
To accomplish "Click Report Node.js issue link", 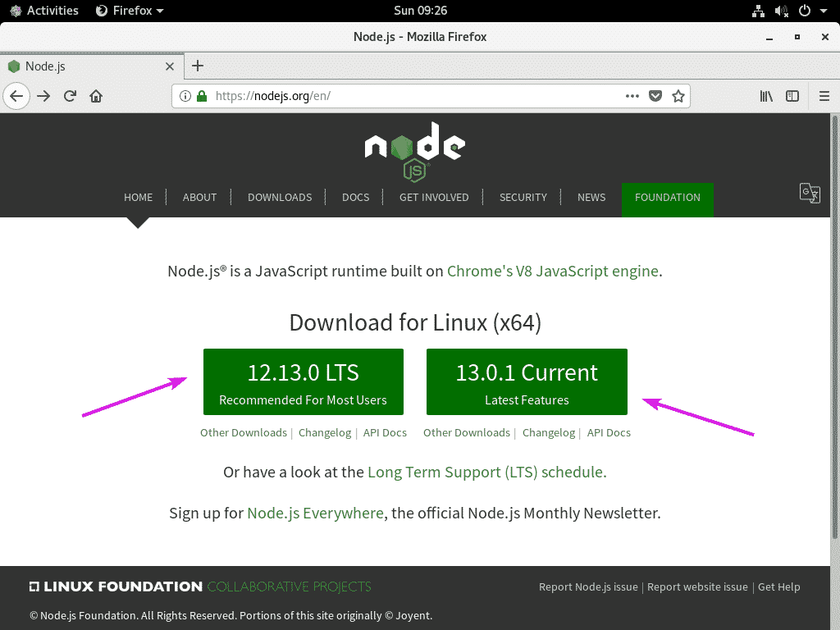I will pyautogui.click(x=588, y=587).
